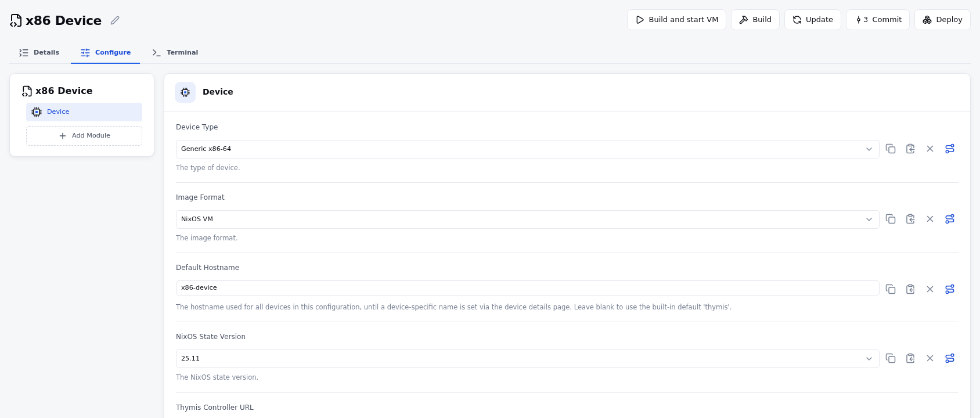Clear the Device Type setting
This screenshot has height=418, width=980.
(930, 149)
